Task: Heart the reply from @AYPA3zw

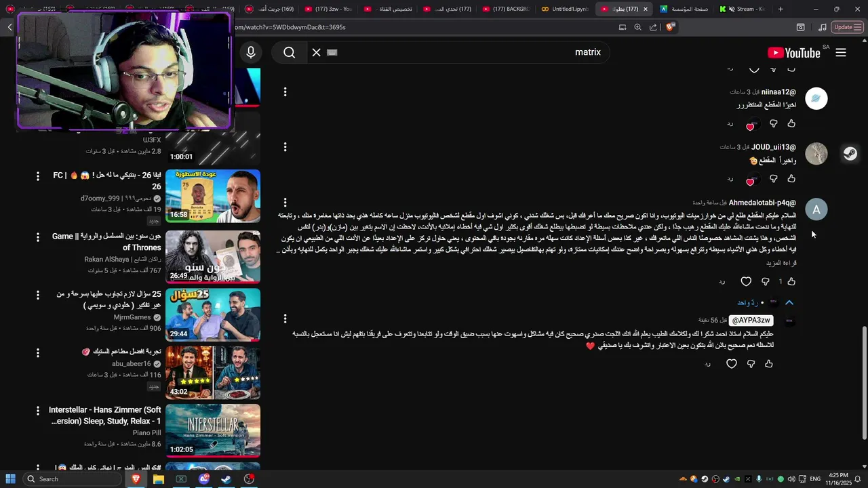Action: point(732,364)
